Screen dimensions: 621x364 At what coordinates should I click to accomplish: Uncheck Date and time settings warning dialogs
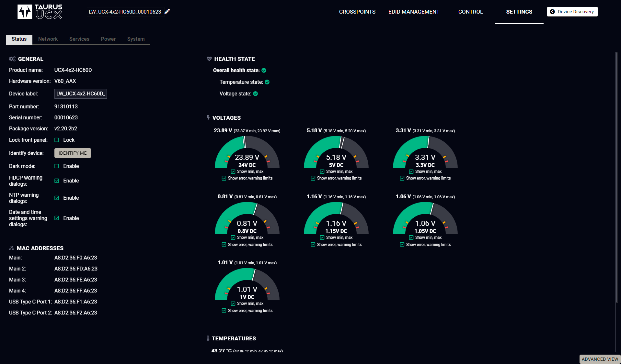pyautogui.click(x=57, y=218)
